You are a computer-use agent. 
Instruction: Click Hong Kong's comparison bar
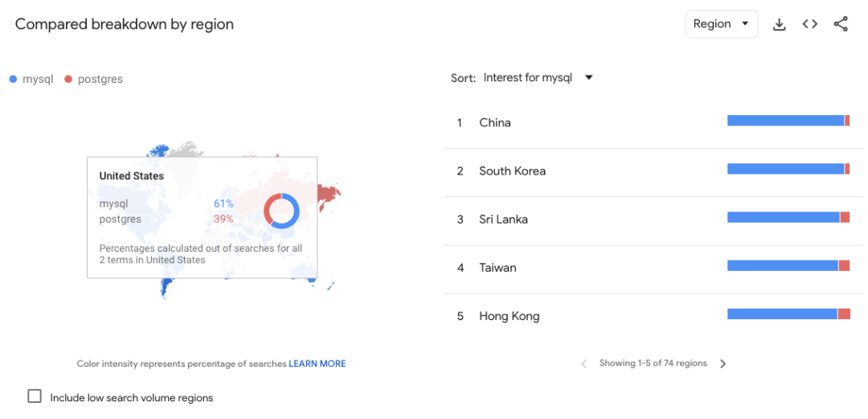[x=788, y=314]
